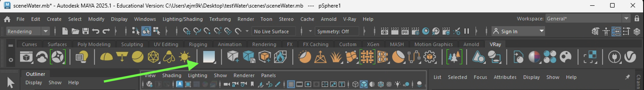Screen dimensions: 644x90
Task: Open the V-Ray menu
Action: click(349, 19)
